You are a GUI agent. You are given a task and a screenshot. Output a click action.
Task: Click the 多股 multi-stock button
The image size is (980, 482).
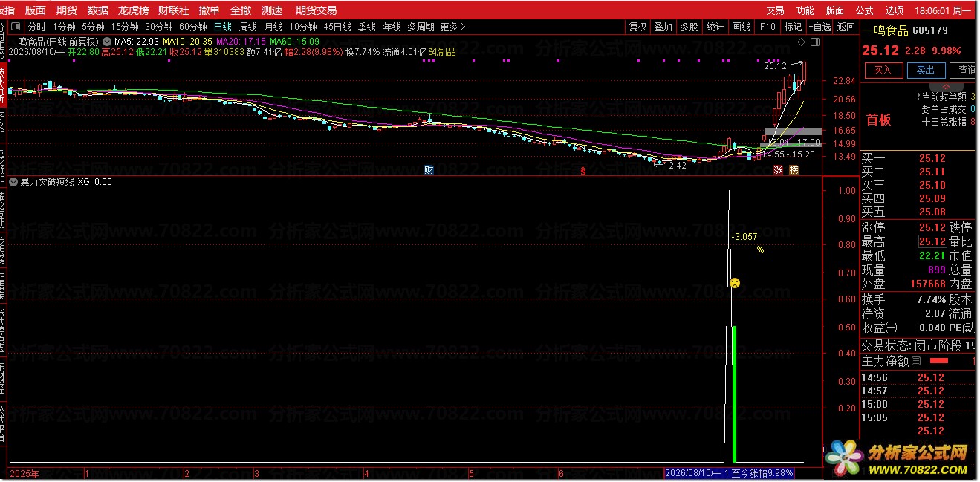[689, 27]
